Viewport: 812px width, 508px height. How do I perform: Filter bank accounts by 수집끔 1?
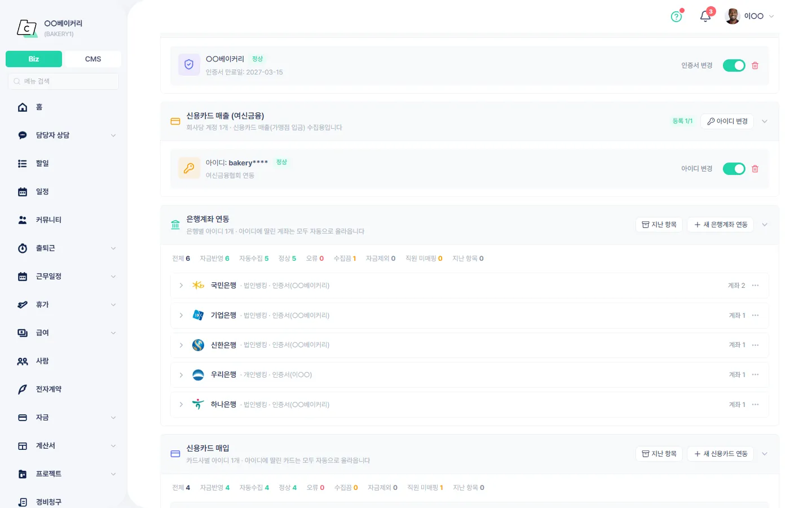point(345,259)
